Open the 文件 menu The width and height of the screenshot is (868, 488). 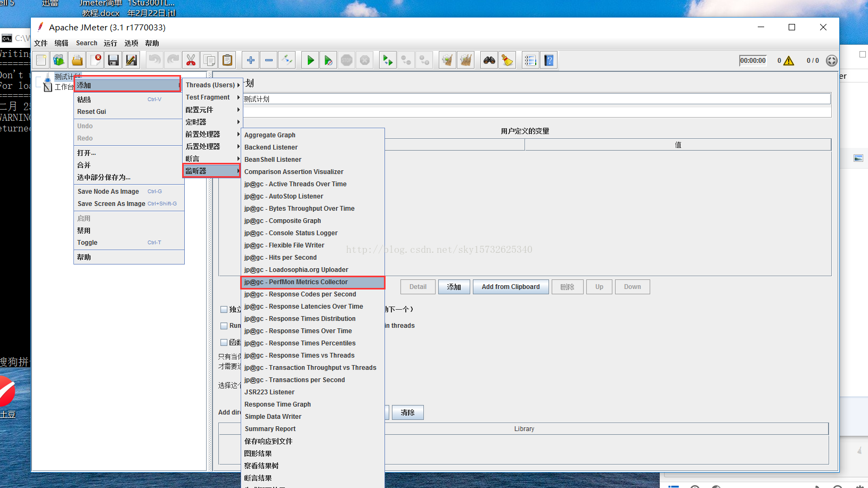tap(41, 43)
